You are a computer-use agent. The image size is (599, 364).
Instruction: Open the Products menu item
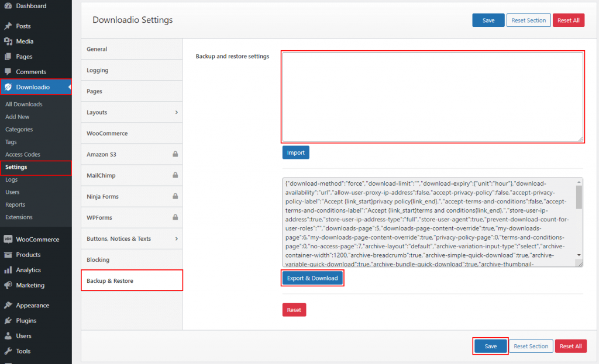[x=36, y=255]
